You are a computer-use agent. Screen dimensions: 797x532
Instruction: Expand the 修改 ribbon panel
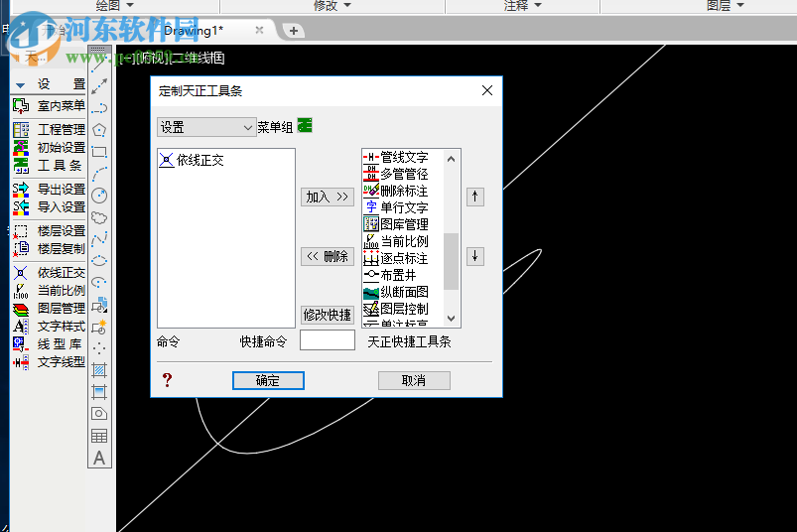(x=332, y=6)
